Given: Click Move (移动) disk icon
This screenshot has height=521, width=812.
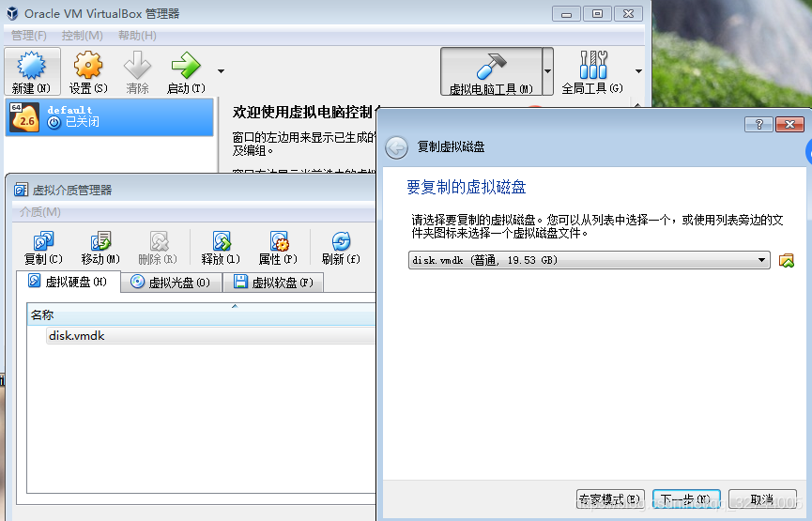Looking at the screenshot, I should (x=100, y=248).
